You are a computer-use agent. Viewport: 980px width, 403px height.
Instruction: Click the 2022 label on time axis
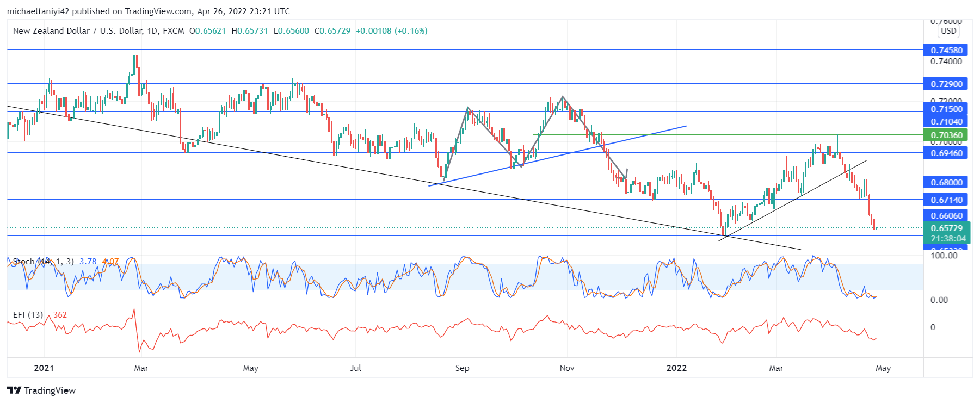point(676,368)
